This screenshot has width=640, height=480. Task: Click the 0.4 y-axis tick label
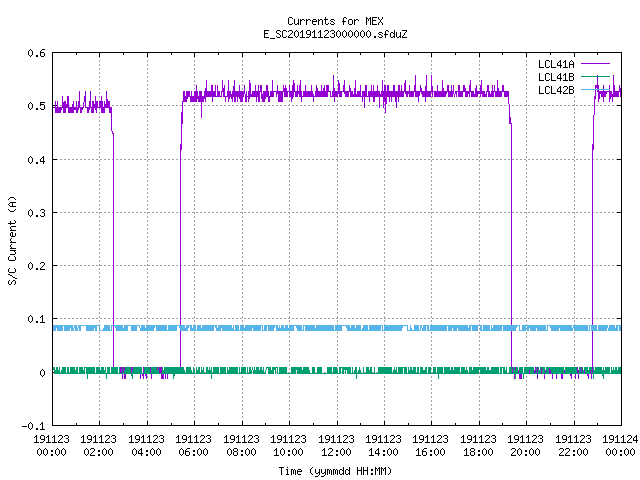tap(36, 160)
